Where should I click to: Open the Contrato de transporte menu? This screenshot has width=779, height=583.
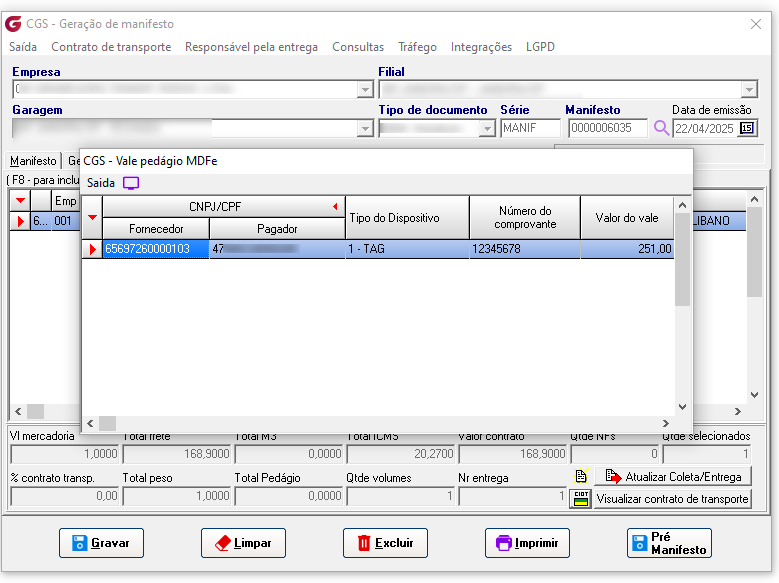click(x=111, y=47)
